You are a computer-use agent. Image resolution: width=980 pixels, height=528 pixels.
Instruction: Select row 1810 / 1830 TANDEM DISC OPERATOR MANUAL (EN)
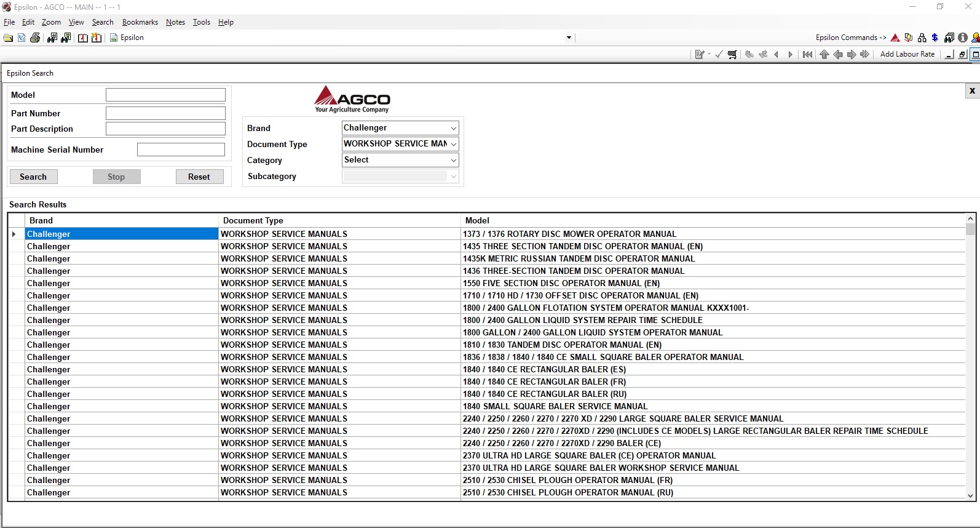coord(486,345)
